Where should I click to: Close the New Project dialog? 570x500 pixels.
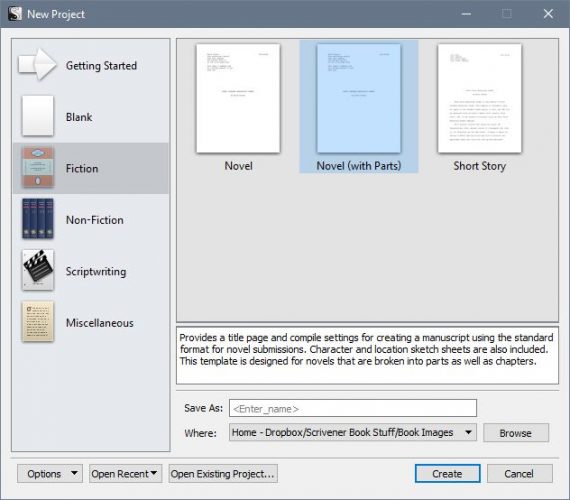click(x=548, y=14)
